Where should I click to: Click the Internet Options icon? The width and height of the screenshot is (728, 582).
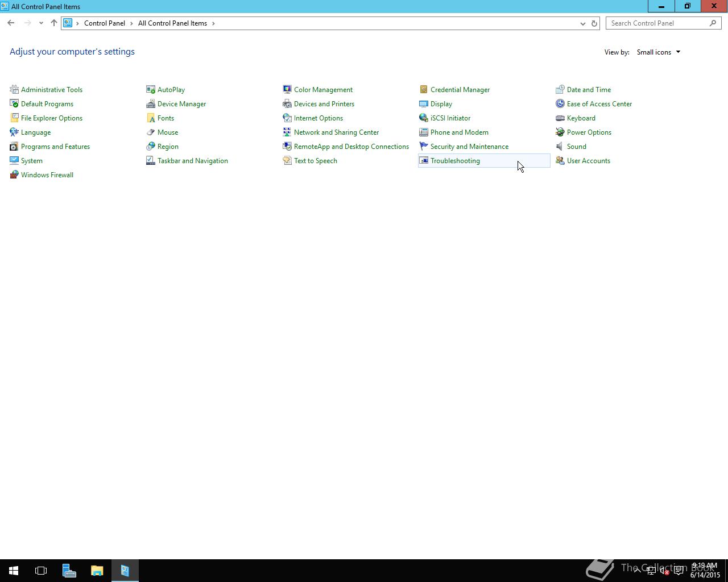point(287,118)
